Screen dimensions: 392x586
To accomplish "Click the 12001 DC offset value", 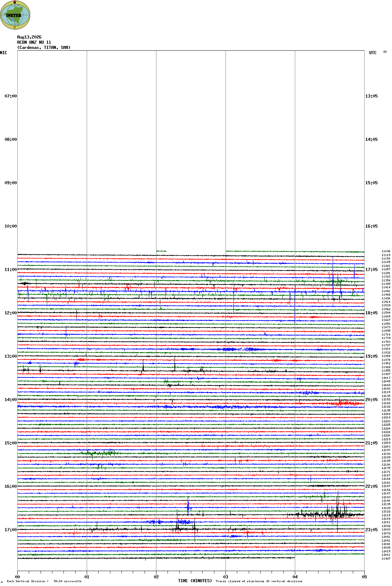I will pos(386,555).
